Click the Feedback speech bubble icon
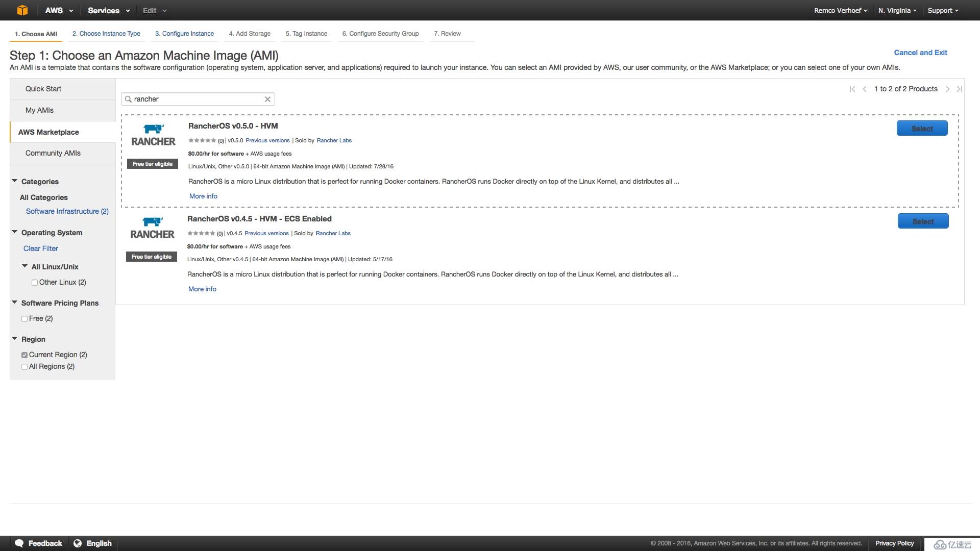The height and width of the screenshot is (551, 980). coord(19,543)
